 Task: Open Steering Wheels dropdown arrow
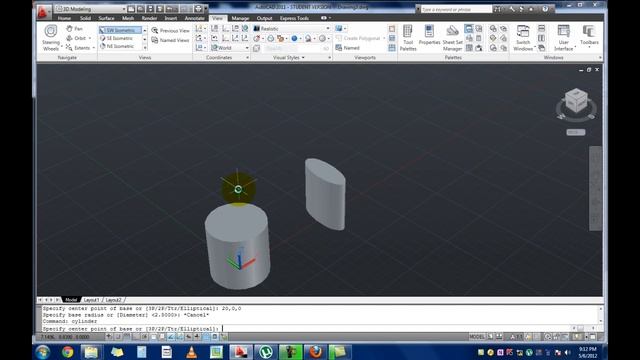[x=62, y=47]
